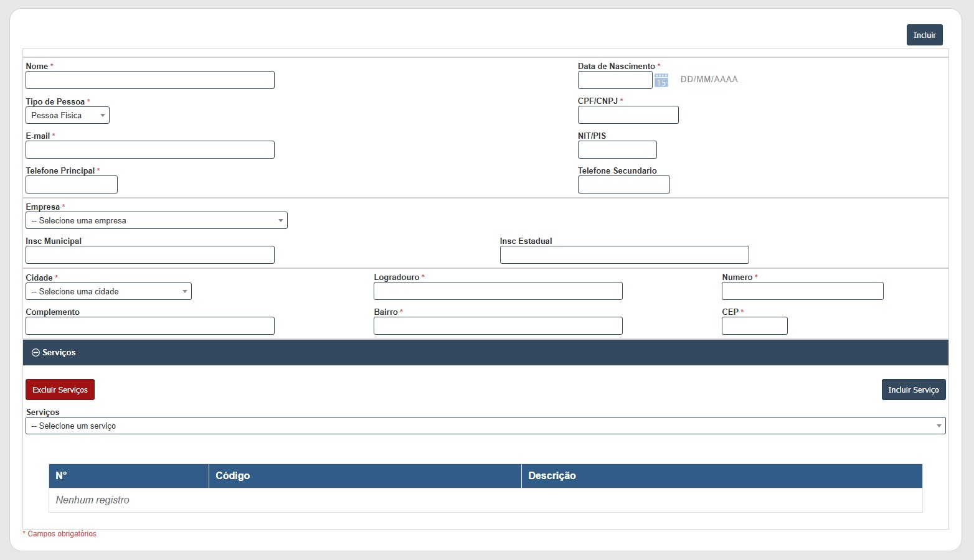Click the Incluir Serviço button
Image resolution: width=974 pixels, height=560 pixels.
tap(914, 390)
